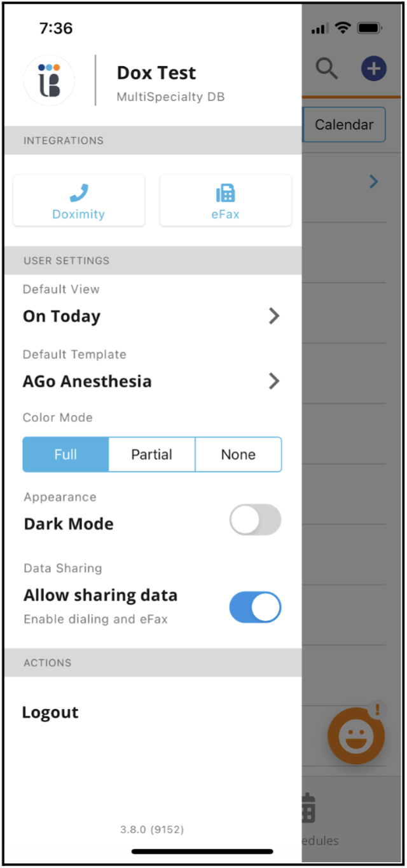407x868 pixels.
Task: Expand the list item chevron beside Calendar
Action: [374, 182]
